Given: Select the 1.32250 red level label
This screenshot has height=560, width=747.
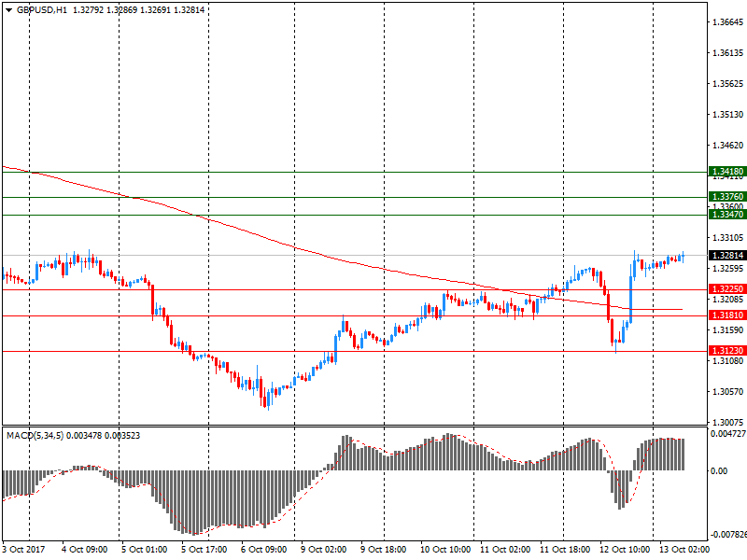Looking at the screenshot, I should (727, 289).
